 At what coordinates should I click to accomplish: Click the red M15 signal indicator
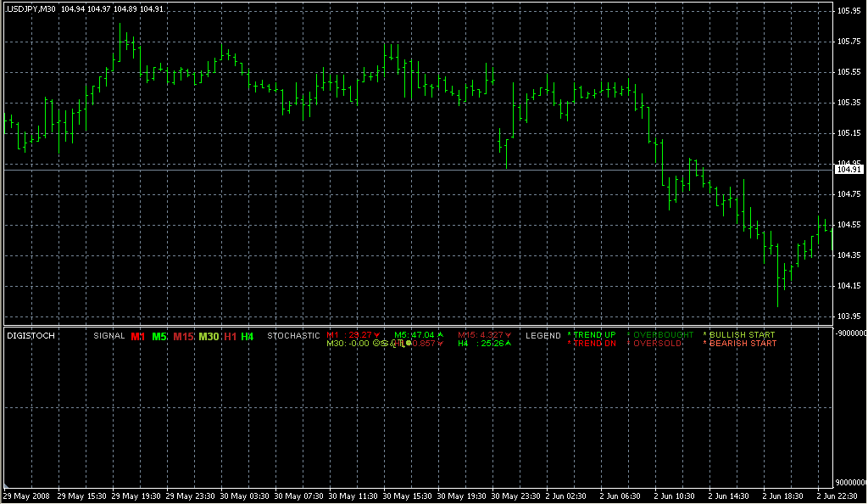pos(184,337)
